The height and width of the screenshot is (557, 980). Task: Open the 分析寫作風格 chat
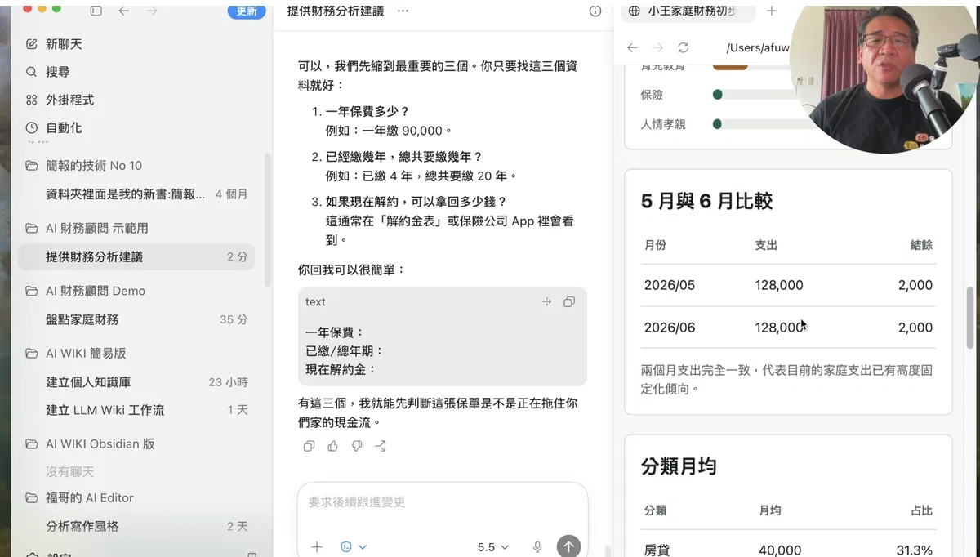pyautogui.click(x=136, y=526)
